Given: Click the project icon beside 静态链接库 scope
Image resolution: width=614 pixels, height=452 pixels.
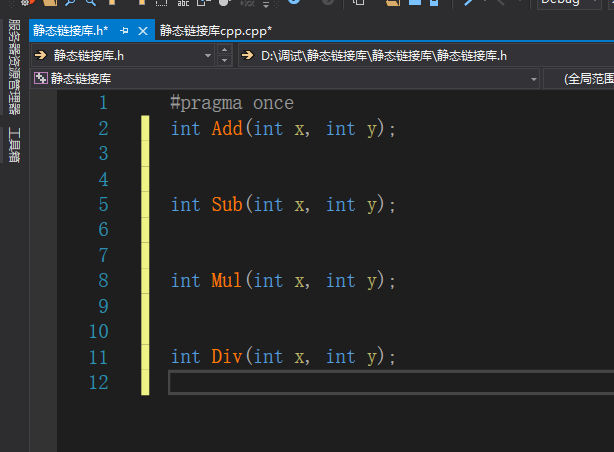Looking at the screenshot, I should [x=40, y=78].
